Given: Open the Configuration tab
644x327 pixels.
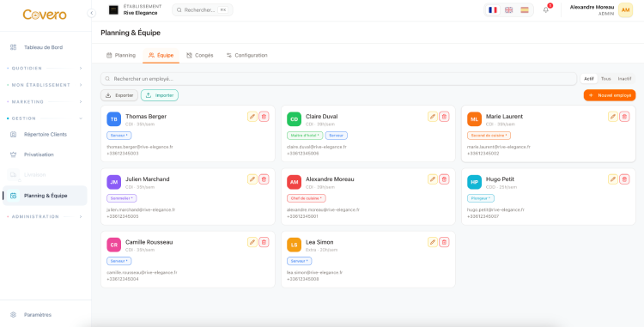Looking at the screenshot, I should (246, 56).
